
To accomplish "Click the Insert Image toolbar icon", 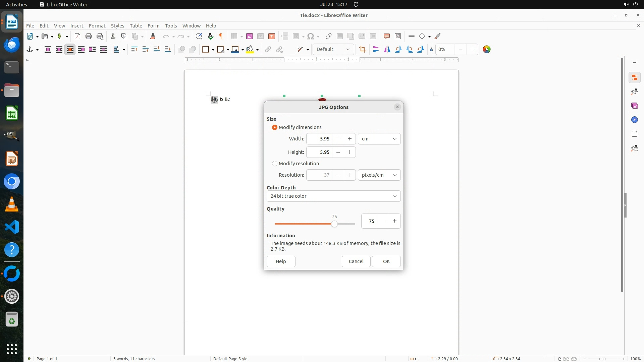I will pyautogui.click(x=250, y=36).
